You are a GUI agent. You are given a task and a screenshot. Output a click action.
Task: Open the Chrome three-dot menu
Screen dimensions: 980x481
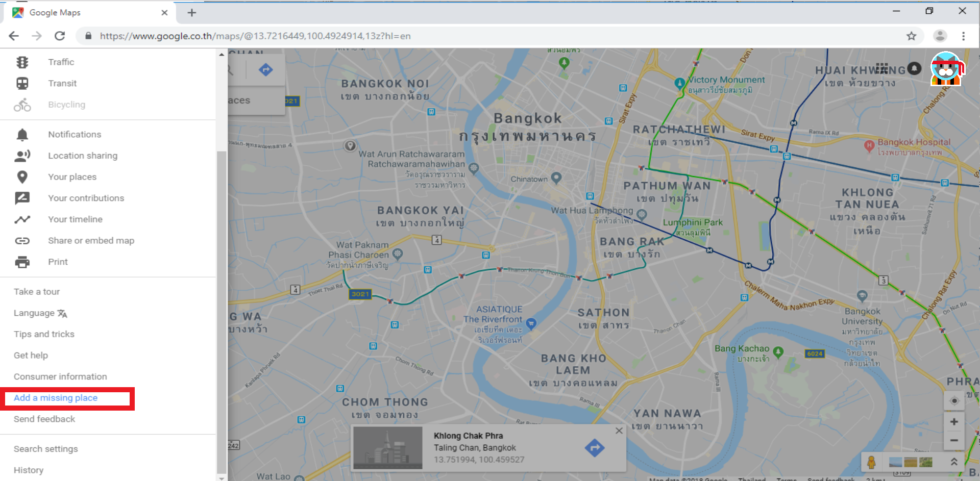pos(964,36)
